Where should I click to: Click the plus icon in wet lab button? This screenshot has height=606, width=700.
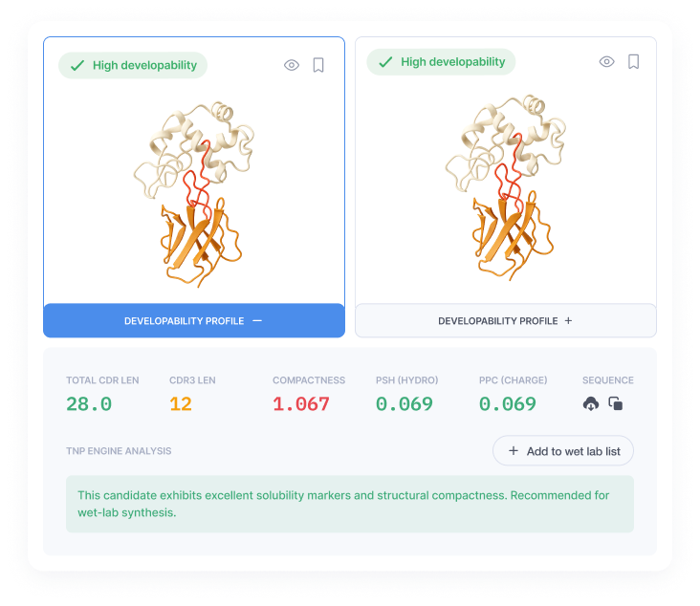(x=514, y=451)
